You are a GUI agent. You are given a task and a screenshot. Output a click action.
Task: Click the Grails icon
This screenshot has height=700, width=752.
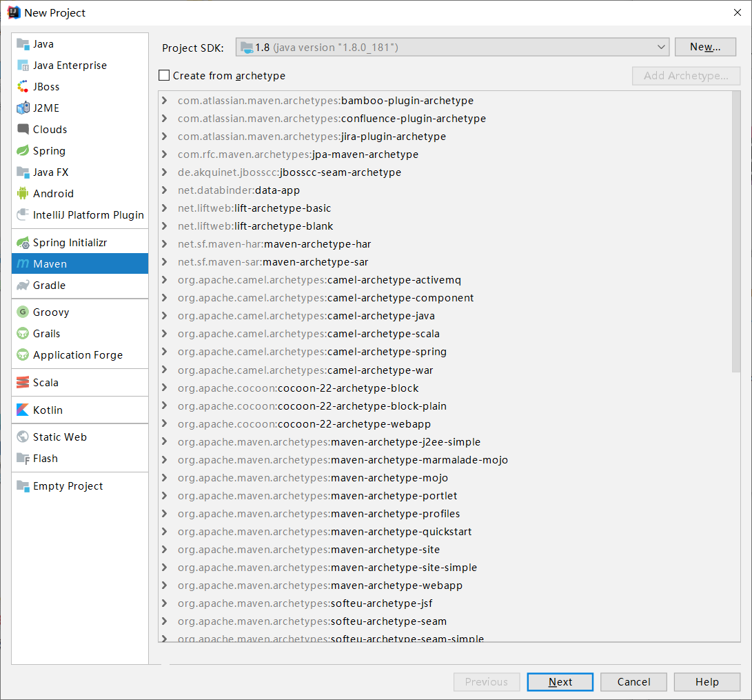click(x=23, y=333)
